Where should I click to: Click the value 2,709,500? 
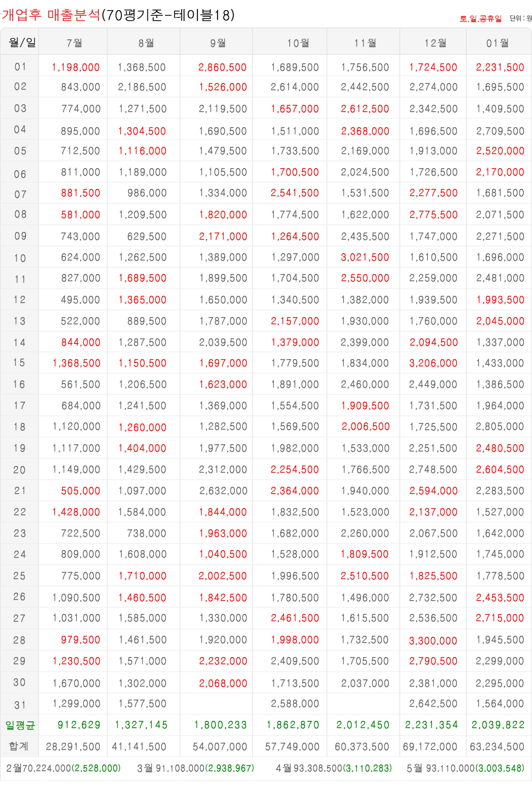(500, 131)
